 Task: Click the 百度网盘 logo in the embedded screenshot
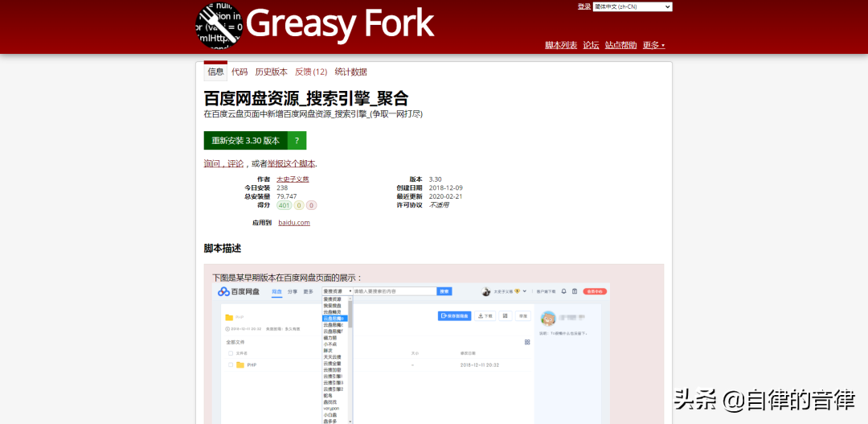pyautogui.click(x=239, y=291)
